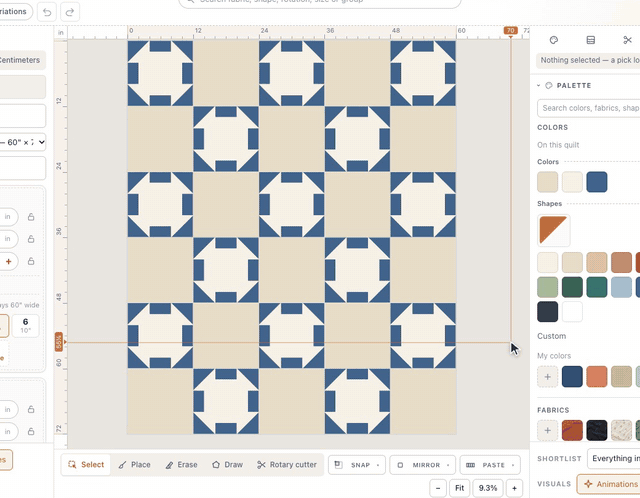Choose the white palette swatch

572,312
